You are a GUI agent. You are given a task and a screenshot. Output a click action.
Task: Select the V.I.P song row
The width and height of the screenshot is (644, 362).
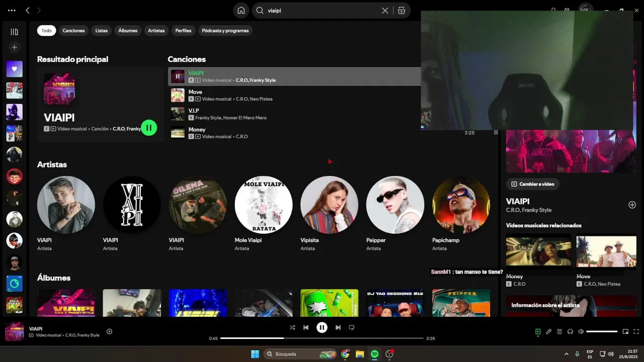[x=294, y=114]
